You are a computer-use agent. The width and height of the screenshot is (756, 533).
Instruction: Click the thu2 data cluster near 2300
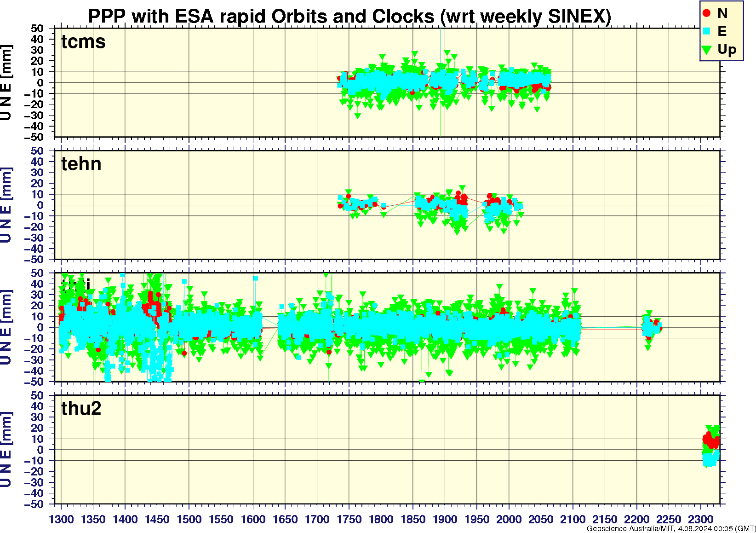(711, 446)
